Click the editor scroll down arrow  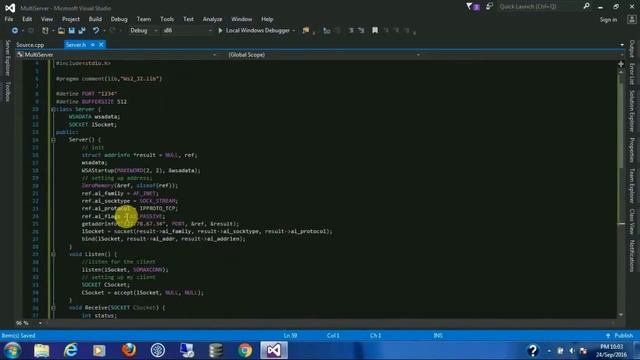point(621,315)
